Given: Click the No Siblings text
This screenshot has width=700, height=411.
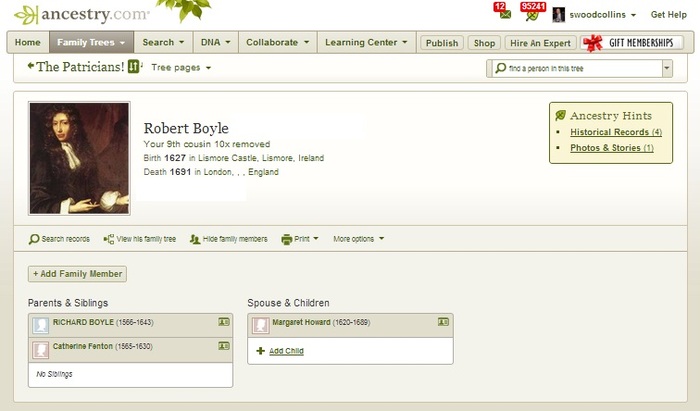Looking at the screenshot, I should coord(54,374).
